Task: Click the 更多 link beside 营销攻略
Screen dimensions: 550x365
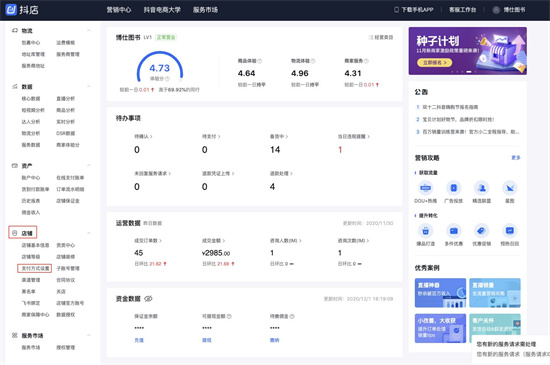Action: [516, 158]
